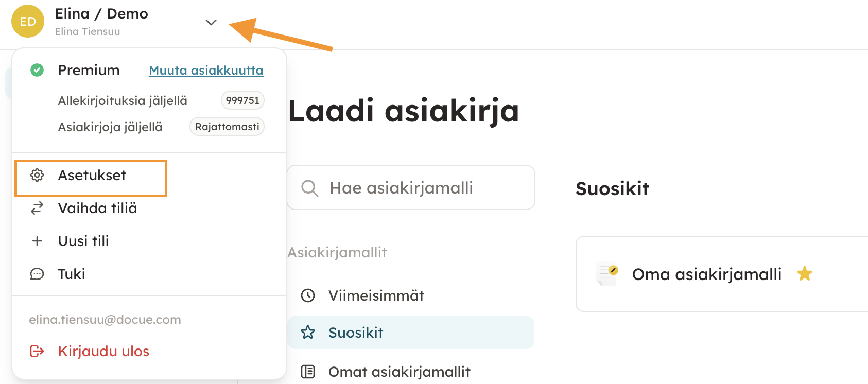Click the Vaihda tiliä swap arrows icon
This screenshot has width=868, height=384.
point(37,208)
